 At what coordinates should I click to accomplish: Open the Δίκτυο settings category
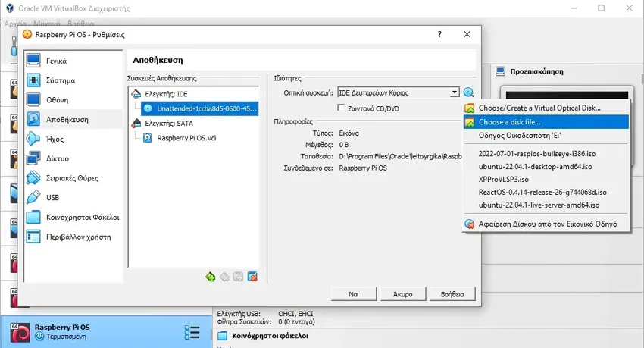[73, 158]
